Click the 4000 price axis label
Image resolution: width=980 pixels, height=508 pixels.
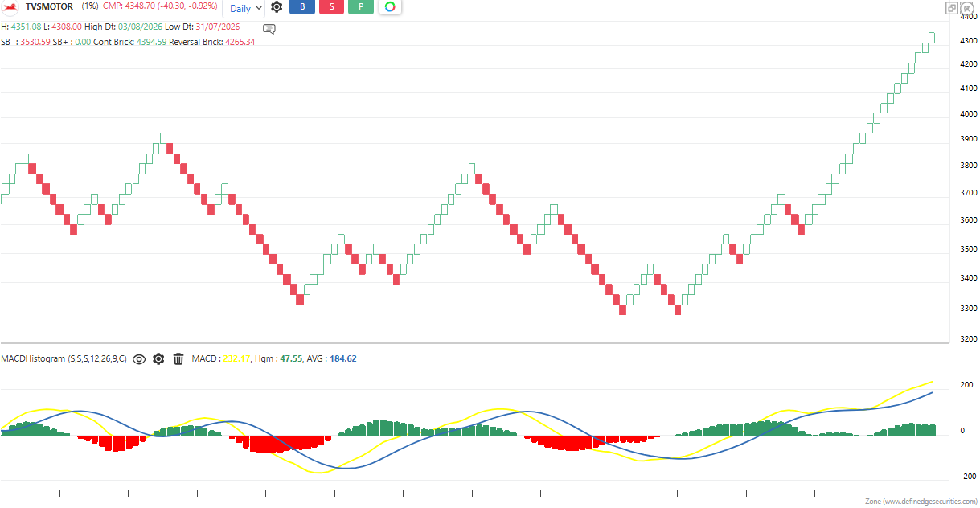tap(968, 114)
